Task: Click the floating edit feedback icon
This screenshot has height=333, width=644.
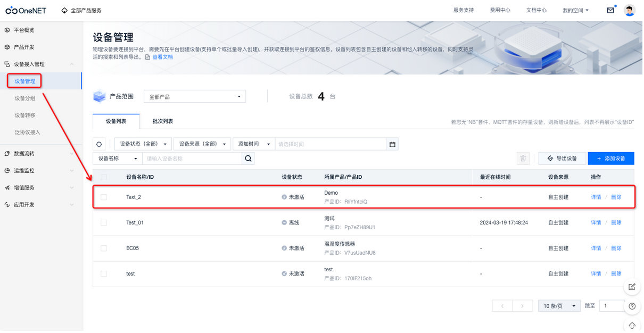Action: (632, 287)
